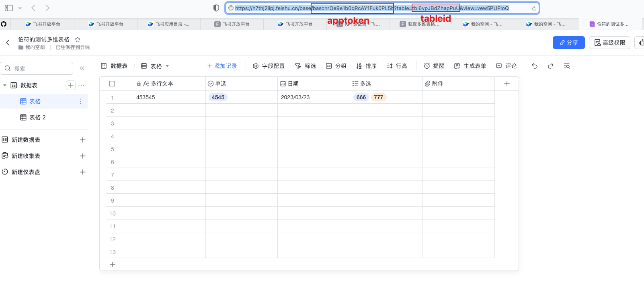Screen dimensions: 644x289
Task: Collapse the left sidebar panel
Action: tap(82, 68)
